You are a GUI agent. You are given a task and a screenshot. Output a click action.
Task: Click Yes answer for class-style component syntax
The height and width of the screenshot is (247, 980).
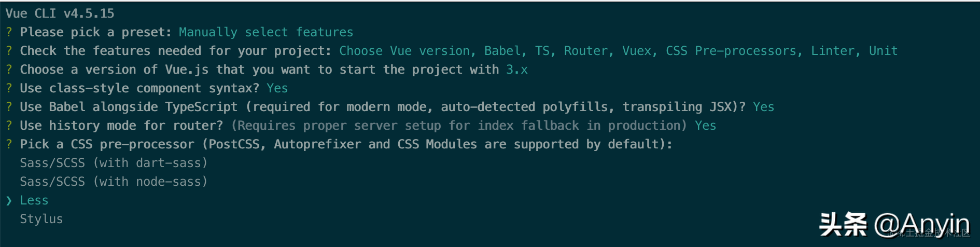click(277, 88)
